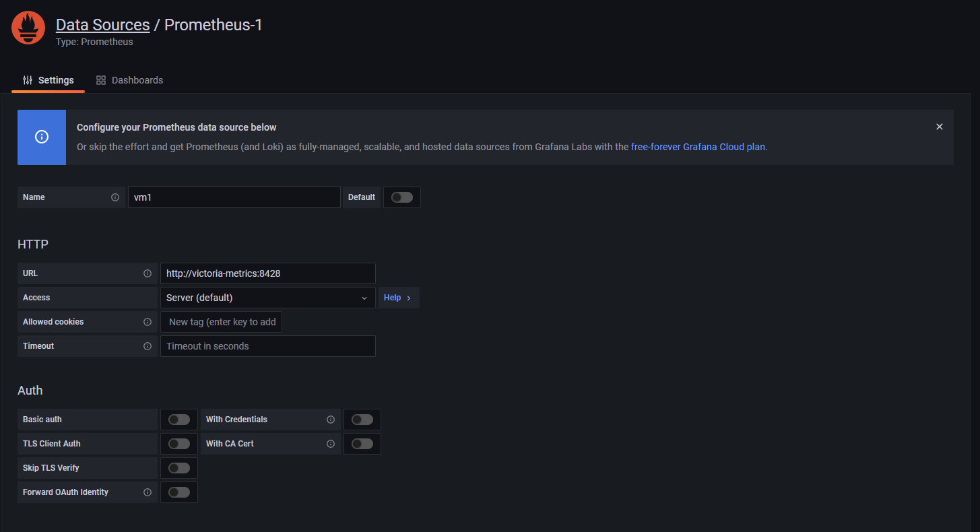The width and height of the screenshot is (980, 532).
Task: Click the Prometheus-1 title text
Action: coord(214,25)
